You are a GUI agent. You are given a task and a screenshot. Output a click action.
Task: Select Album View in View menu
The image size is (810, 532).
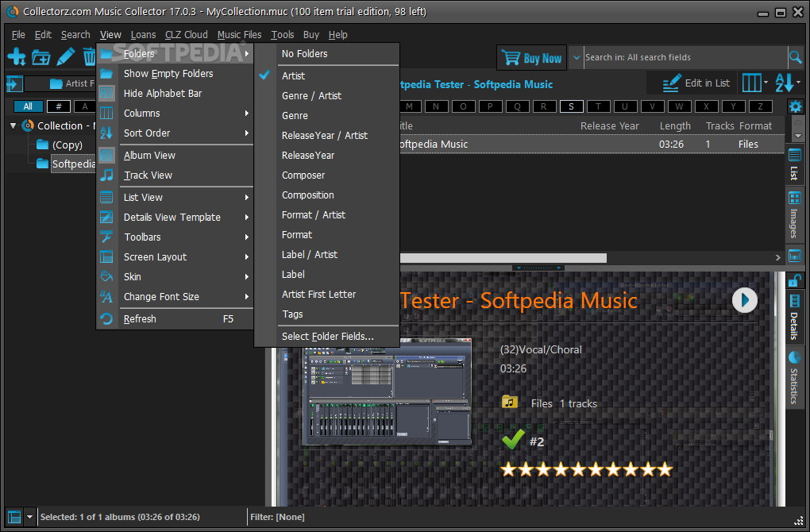175,156
